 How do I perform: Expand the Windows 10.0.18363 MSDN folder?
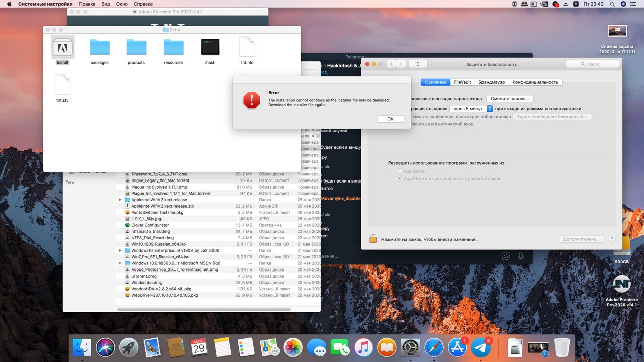coord(120,263)
